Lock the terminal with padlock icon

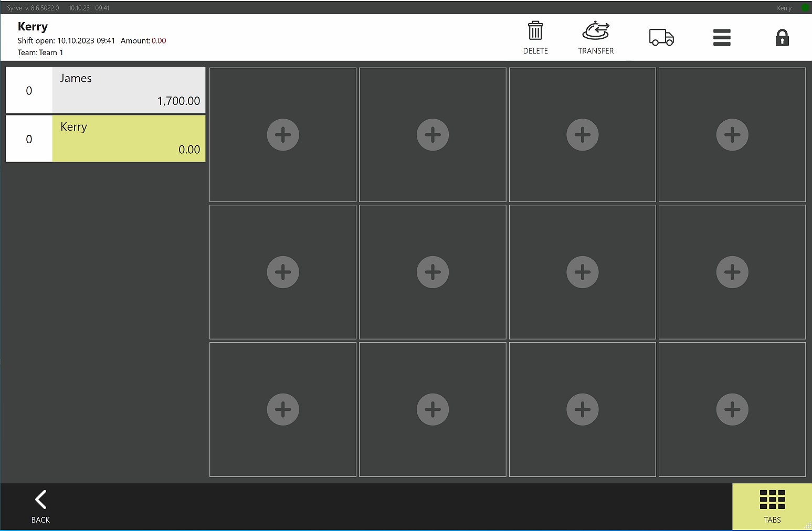click(x=782, y=38)
